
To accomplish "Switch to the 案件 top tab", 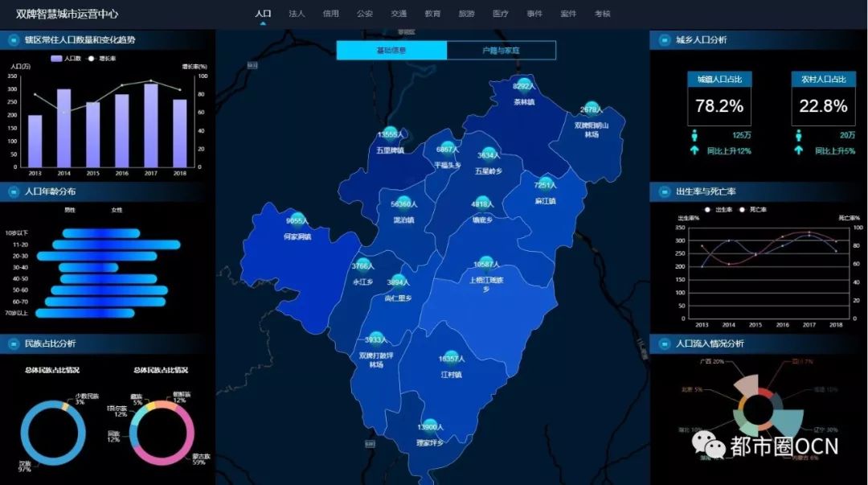I will [x=568, y=14].
